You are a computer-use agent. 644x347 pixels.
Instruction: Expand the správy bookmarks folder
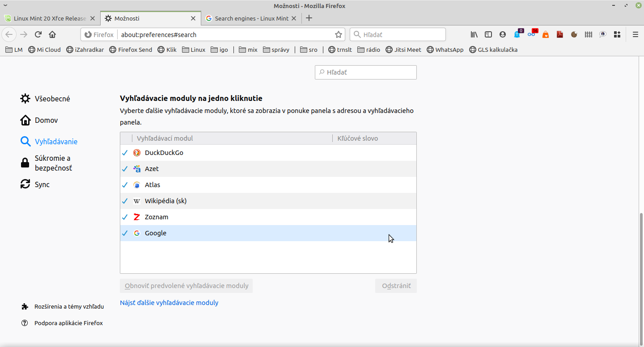point(276,50)
